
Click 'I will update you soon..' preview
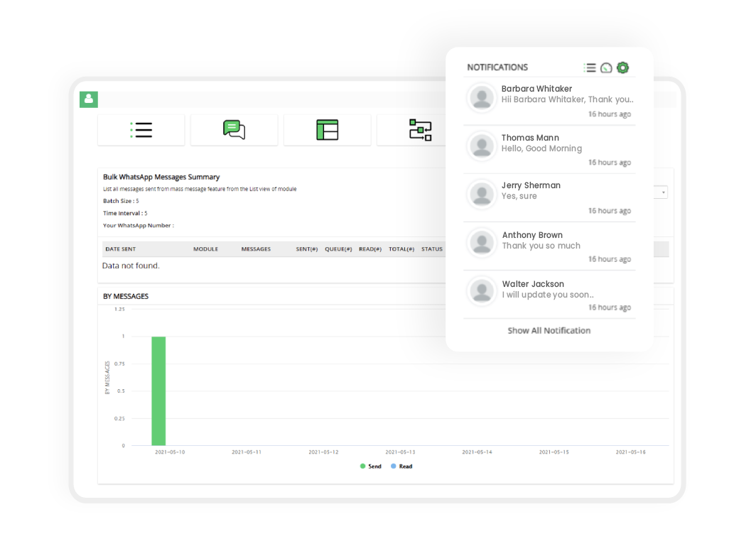(548, 295)
